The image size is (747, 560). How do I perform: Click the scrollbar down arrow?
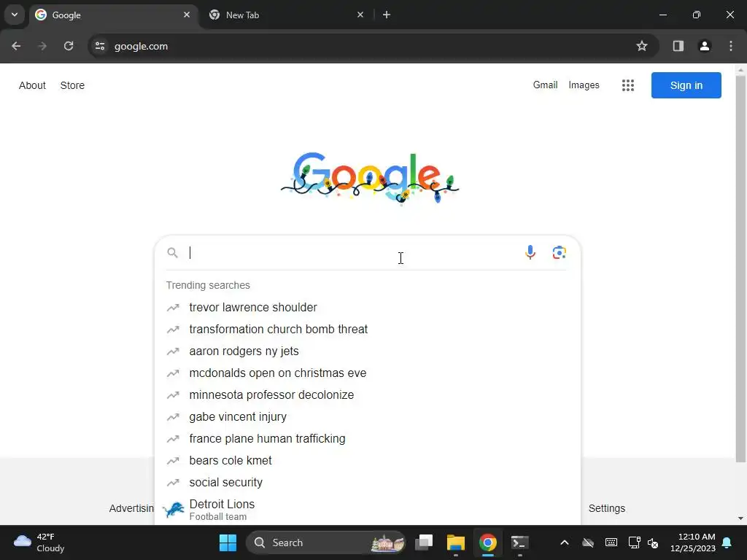pos(740,518)
